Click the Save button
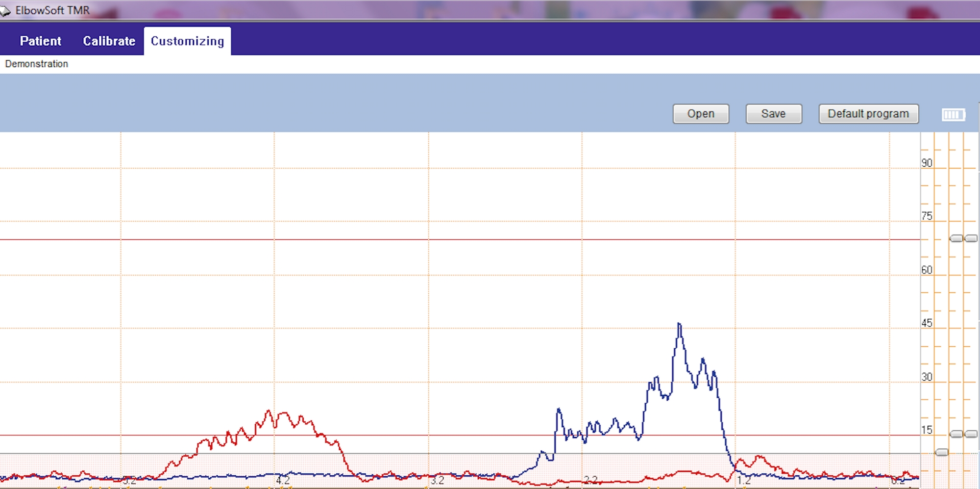Viewport: 980px width, 489px height. coord(774,114)
